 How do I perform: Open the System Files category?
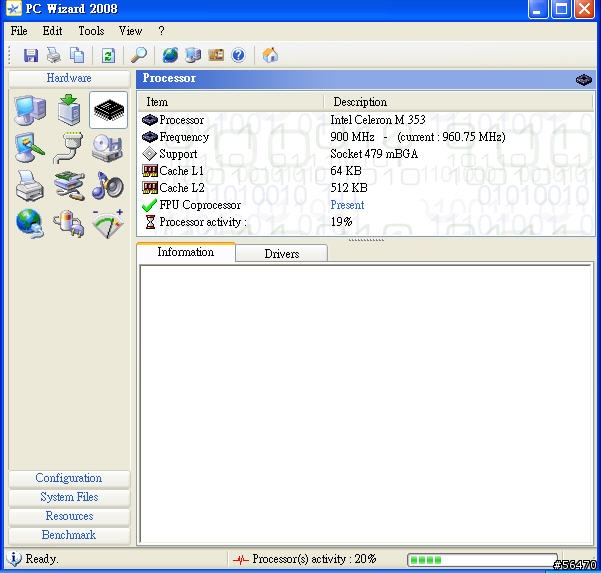(x=69, y=497)
